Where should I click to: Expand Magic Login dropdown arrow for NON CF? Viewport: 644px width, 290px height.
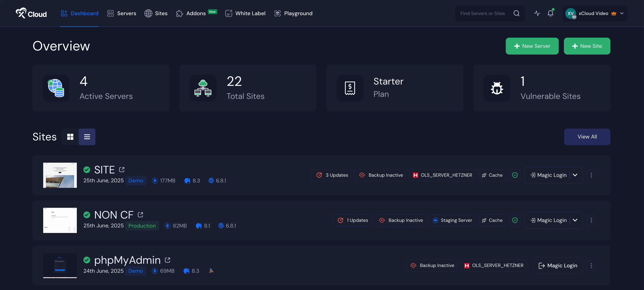(x=575, y=220)
